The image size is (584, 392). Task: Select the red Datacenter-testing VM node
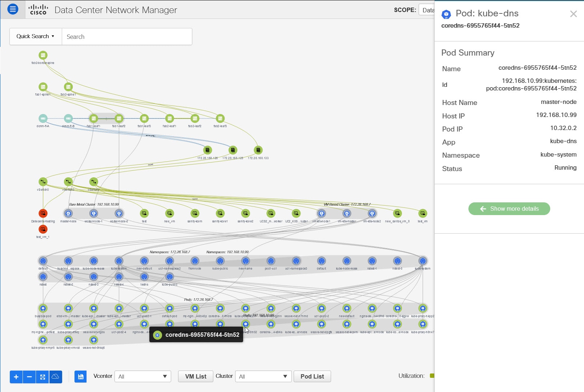click(43, 213)
